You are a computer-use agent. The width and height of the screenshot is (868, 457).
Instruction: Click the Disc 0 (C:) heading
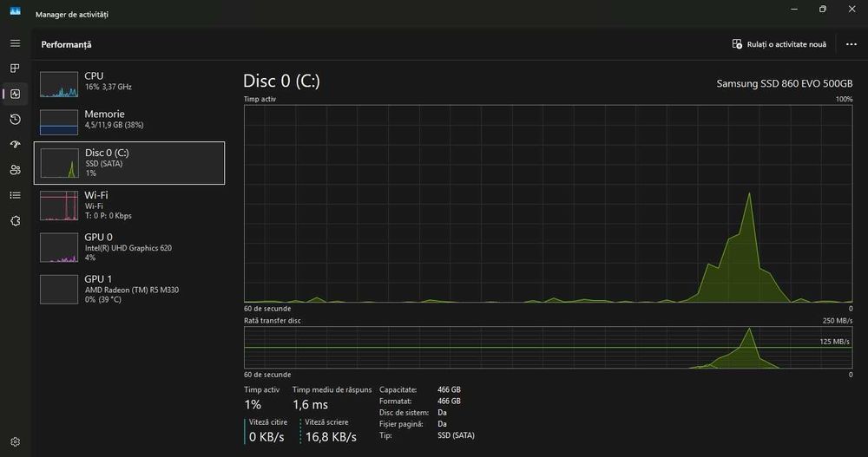pos(281,82)
